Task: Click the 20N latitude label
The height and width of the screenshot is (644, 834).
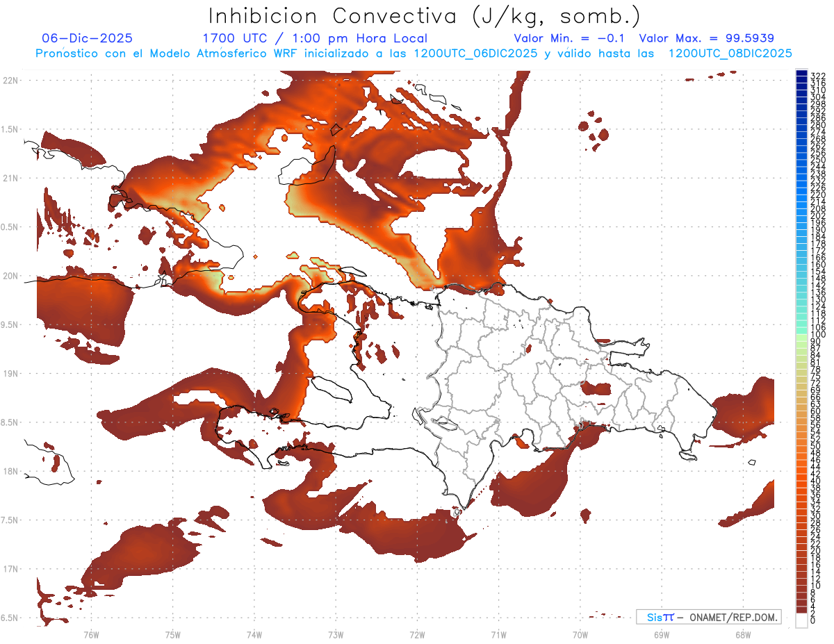Action: (x=10, y=276)
